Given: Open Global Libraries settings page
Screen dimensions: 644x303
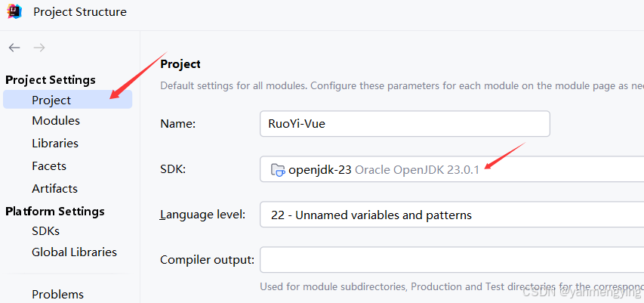Looking at the screenshot, I should coord(74,252).
